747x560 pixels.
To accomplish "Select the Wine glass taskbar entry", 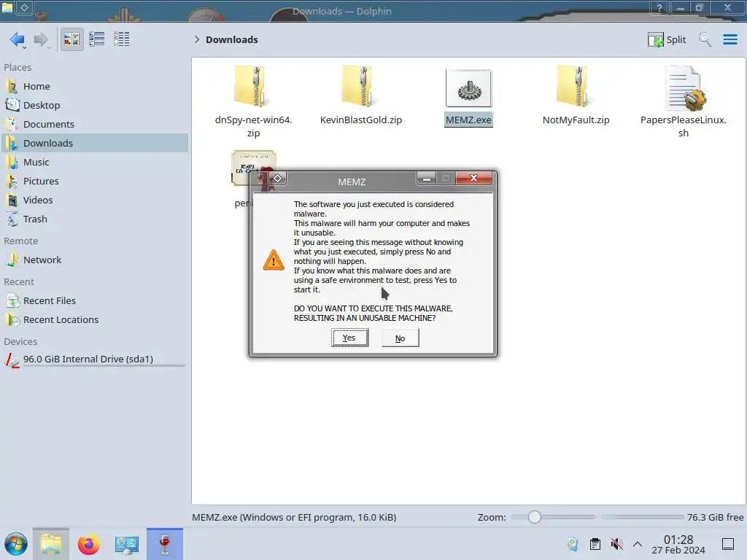I will pos(165,544).
